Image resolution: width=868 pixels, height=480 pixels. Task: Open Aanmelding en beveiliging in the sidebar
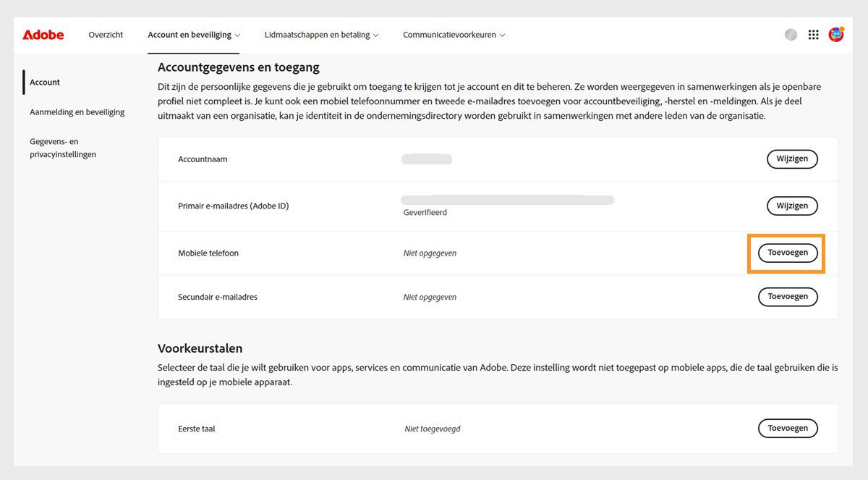(x=77, y=111)
